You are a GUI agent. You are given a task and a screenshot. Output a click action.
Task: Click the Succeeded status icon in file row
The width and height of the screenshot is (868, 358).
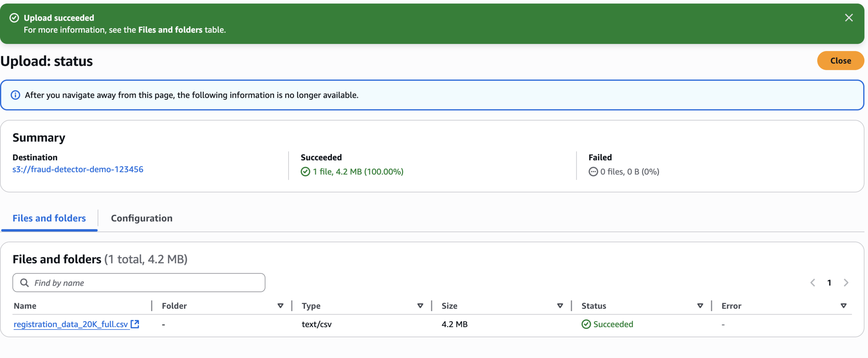click(x=586, y=324)
